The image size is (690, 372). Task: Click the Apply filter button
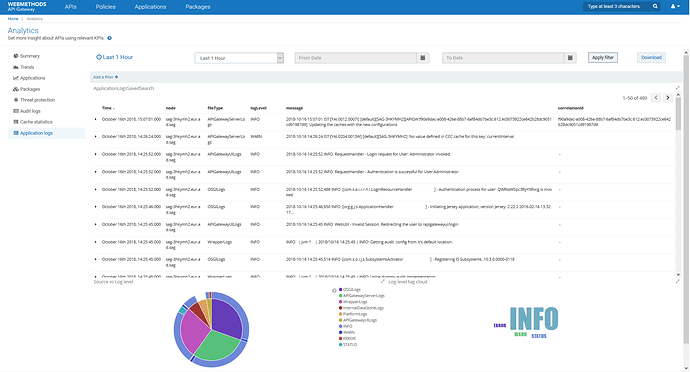[x=602, y=57]
